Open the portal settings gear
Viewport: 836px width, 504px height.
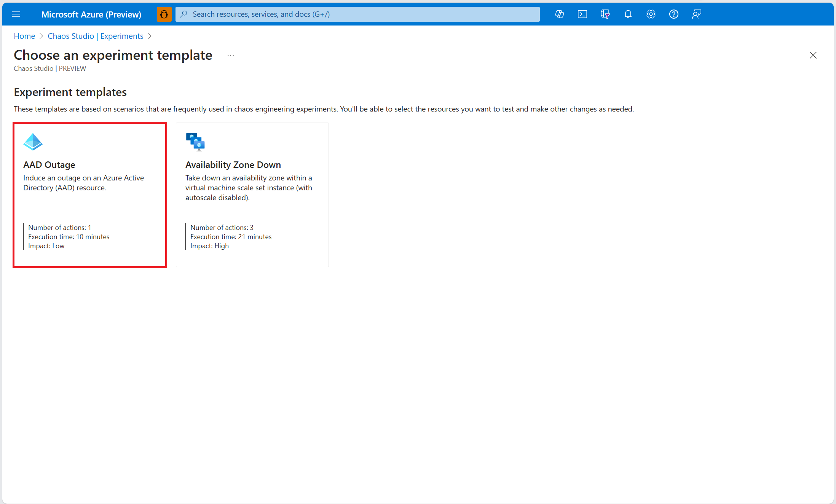coord(651,14)
